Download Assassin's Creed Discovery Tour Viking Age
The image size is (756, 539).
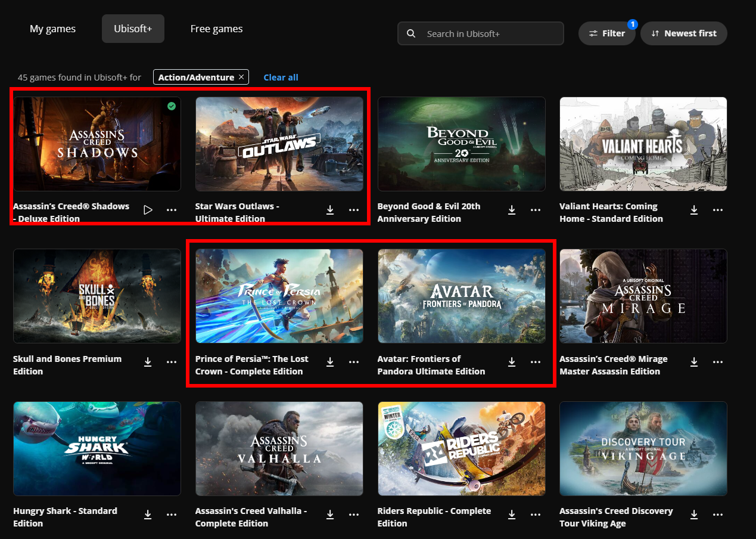pos(694,515)
